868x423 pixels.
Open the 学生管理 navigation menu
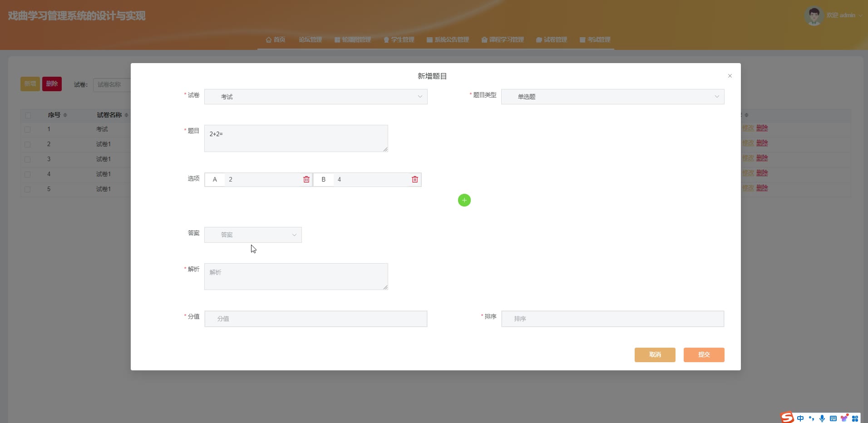click(399, 39)
